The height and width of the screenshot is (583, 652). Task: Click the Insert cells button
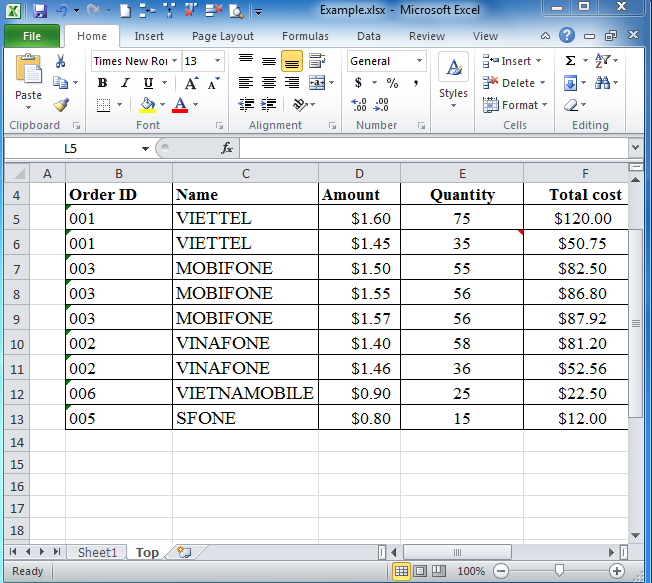pos(512,61)
